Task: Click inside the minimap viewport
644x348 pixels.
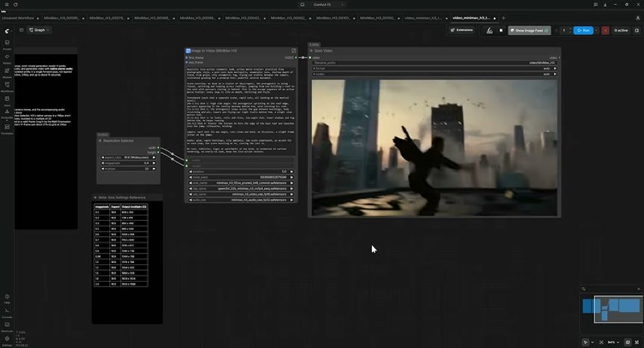Action: point(619,309)
